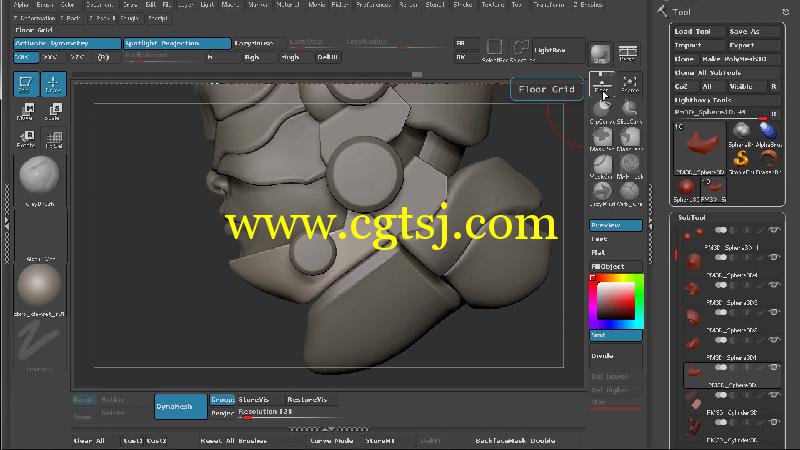This screenshot has width=800, height=450.
Task: Toggle eye for last PM3D_Cylinder3D subtool
Action: click(x=774, y=422)
